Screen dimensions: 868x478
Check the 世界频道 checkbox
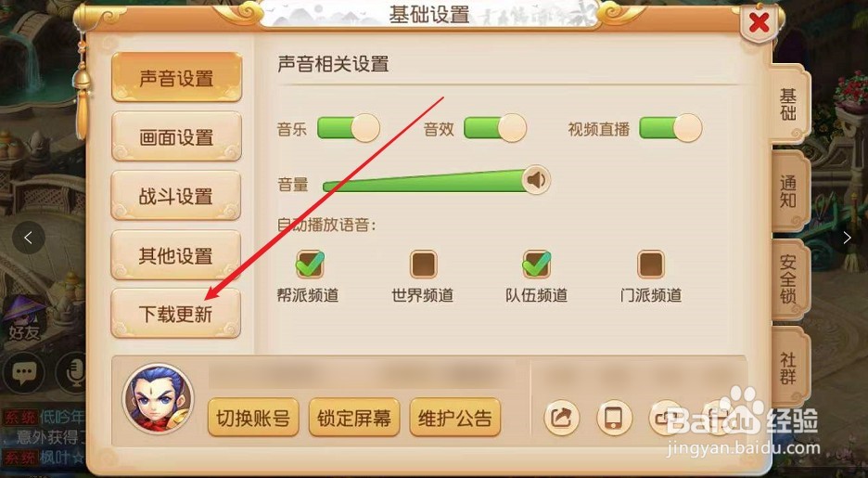pos(424,264)
